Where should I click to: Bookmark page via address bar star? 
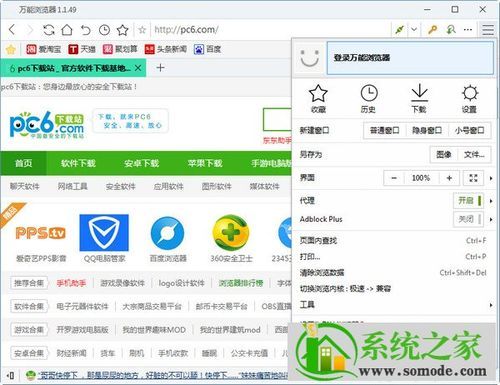pyautogui.click(x=142, y=30)
